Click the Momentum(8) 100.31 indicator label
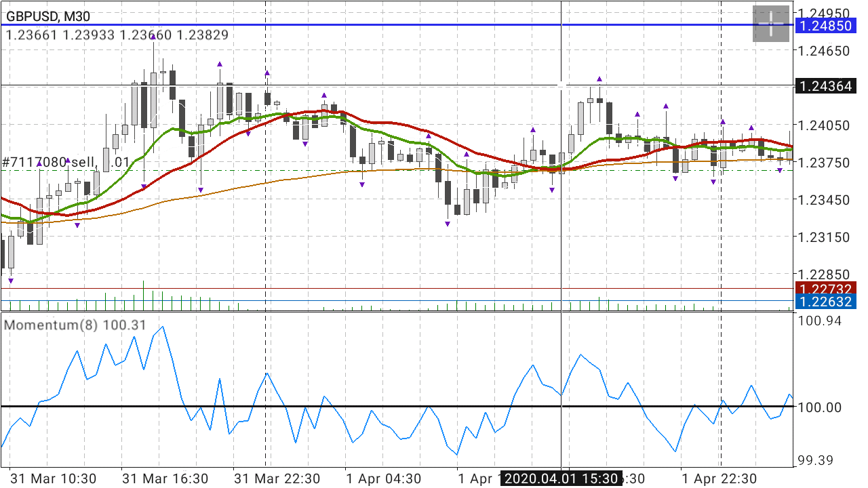Screen dimensions: 868x488 pyautogui.click(x=75, y=325)
